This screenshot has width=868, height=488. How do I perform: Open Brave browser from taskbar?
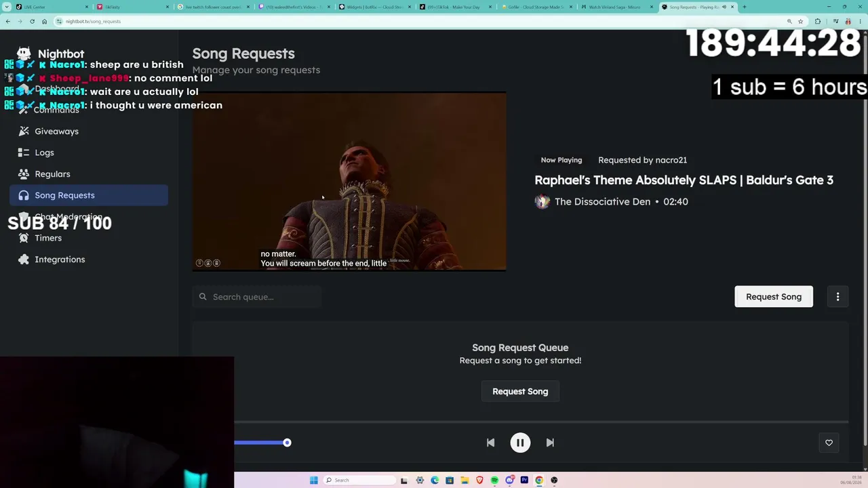(x=479, y=480)
